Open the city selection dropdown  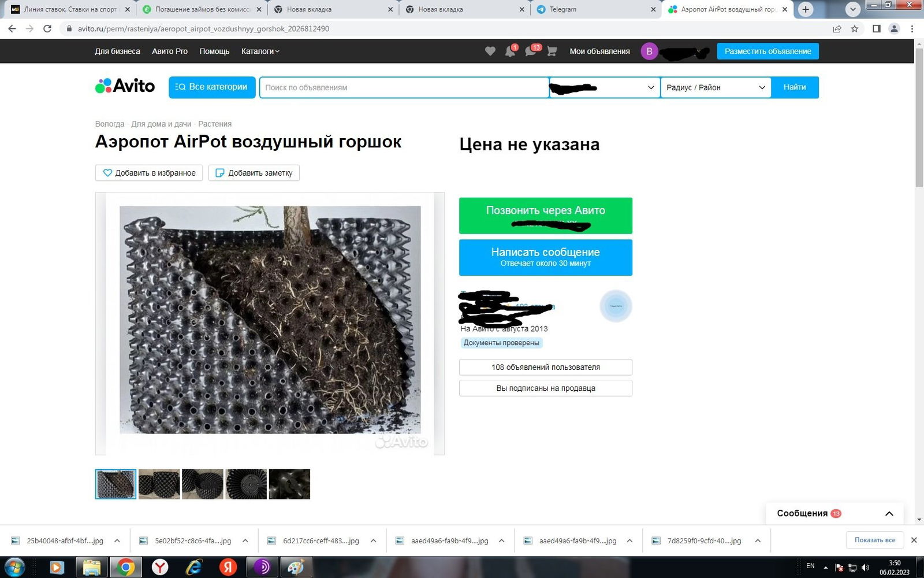[x=604, y=87]
